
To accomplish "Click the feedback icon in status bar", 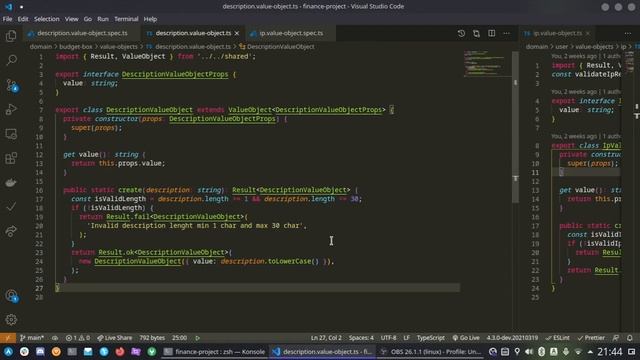I will coord(616,338).
